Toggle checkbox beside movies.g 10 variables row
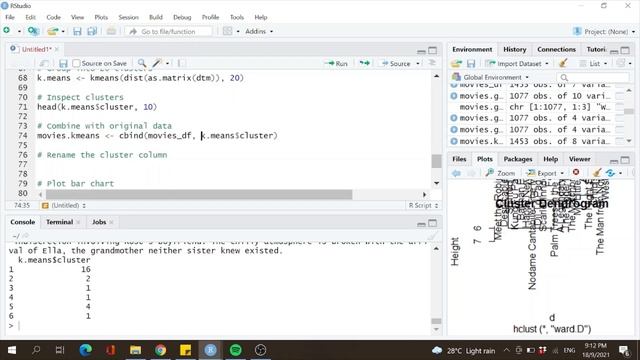The height and width of the screenshot is (360, 640). (x=620, y=96)
